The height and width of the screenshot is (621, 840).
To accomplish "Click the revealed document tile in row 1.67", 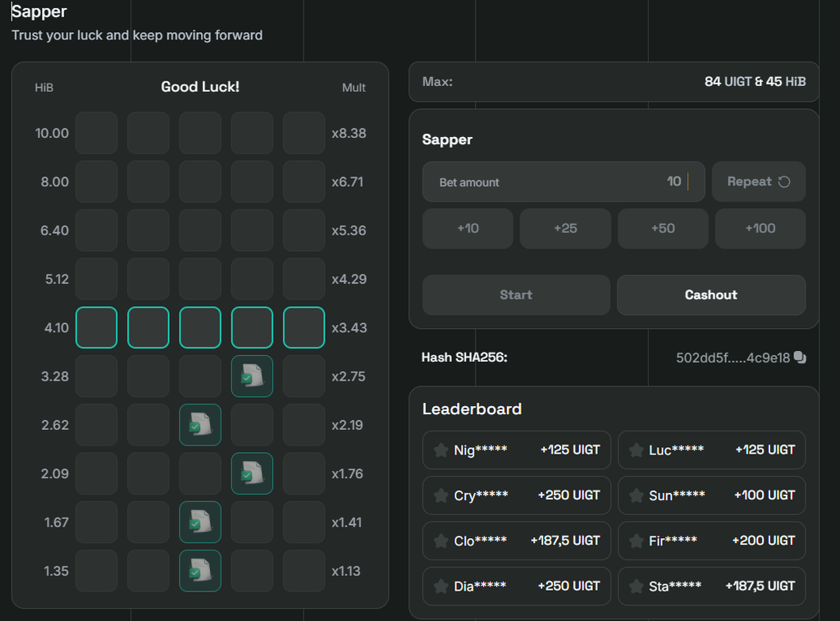I will pyautogui.click(x=200, y=523).
